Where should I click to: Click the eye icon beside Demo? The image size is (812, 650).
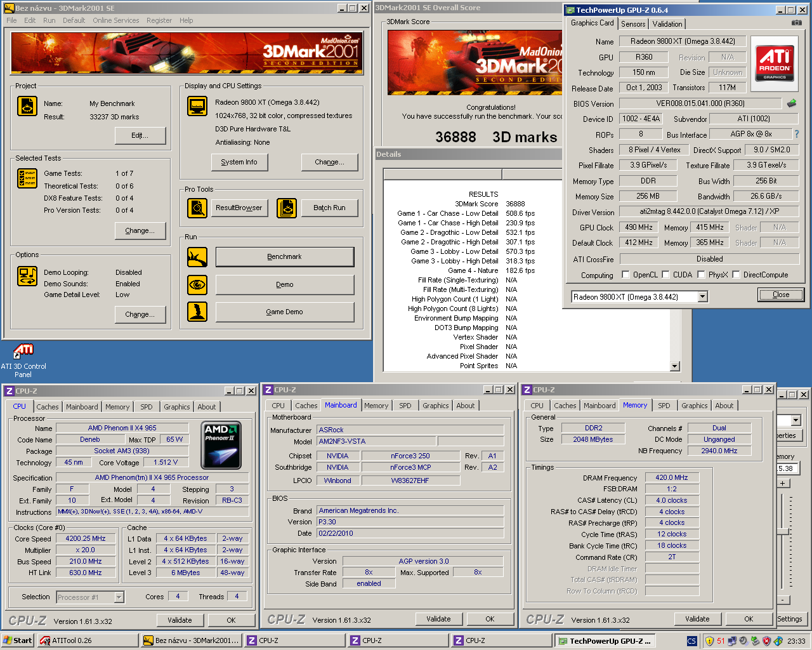pyautogui.click(x=197, y=284)
